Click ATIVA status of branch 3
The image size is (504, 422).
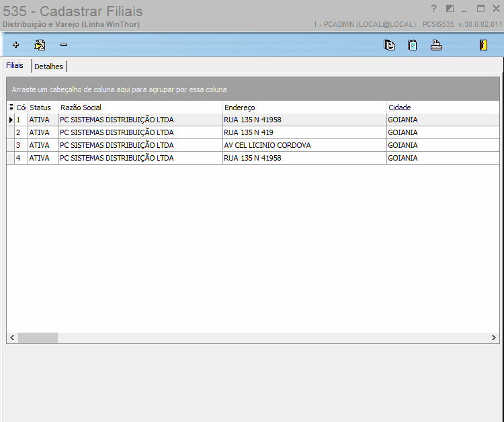coord(43,145)
